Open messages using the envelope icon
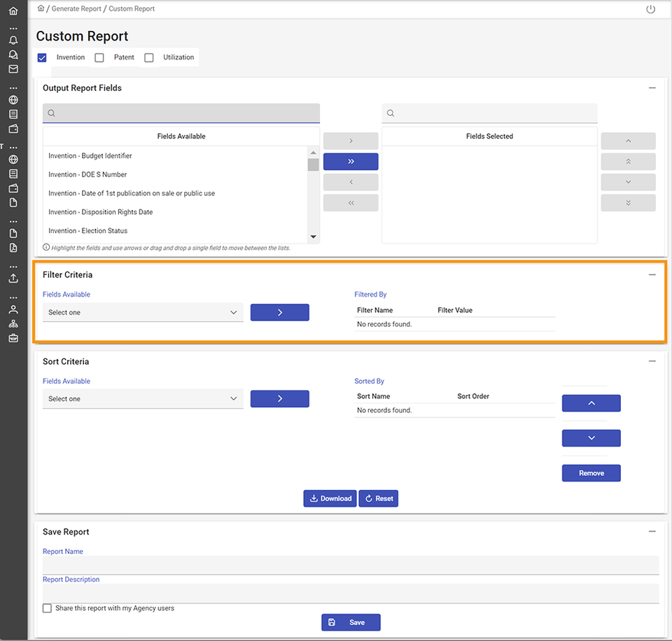This screenshot has height=641, width=672. tap(13, 69)
